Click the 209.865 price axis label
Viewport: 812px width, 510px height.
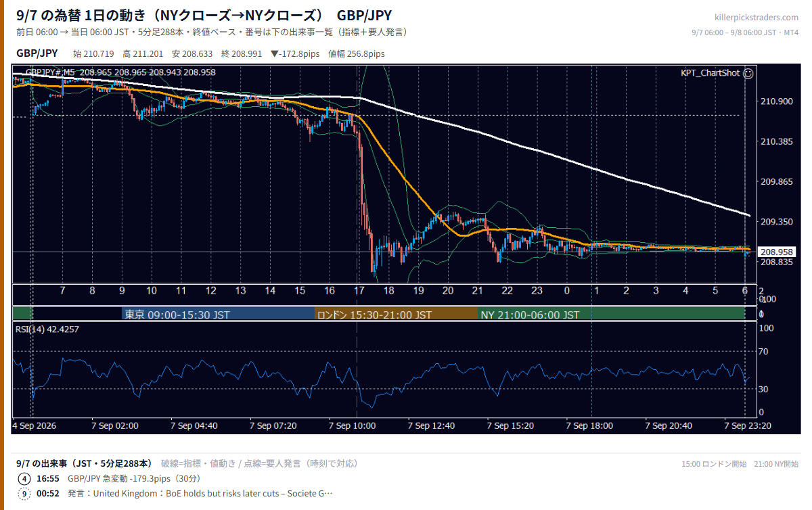click(775, 182)
